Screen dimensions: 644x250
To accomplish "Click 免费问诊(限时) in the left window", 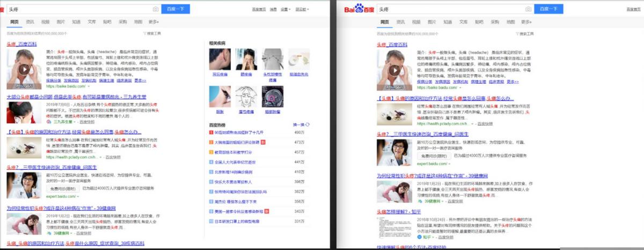I will pyautogui.click(x=62, y=189).
